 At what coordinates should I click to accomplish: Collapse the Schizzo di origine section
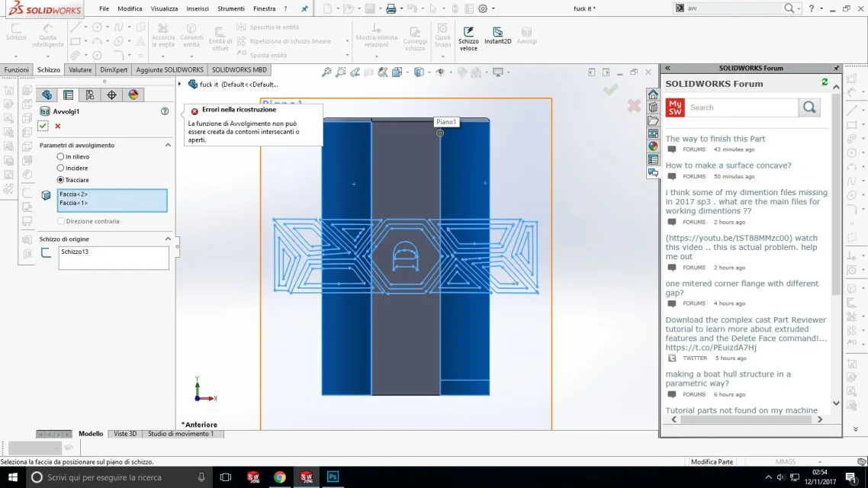pos(168,239)
